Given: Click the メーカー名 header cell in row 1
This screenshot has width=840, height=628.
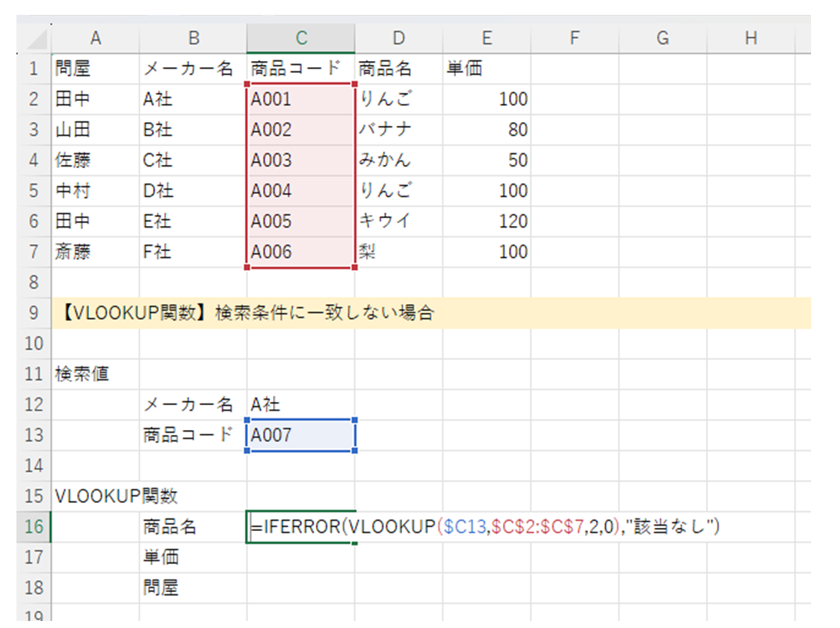Looking at the screenshot, I should [193, 69].
